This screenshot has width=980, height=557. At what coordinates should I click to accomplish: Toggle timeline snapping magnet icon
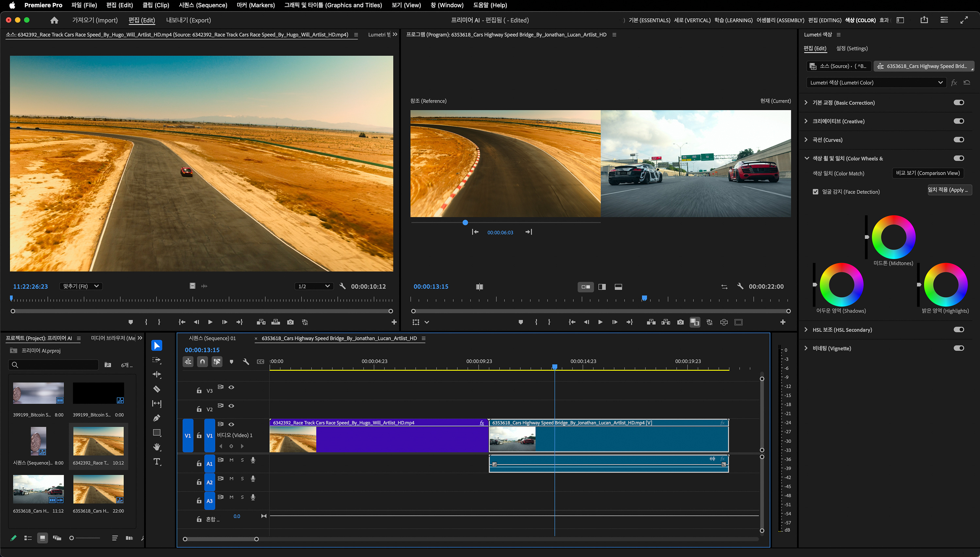coord(202,362)
